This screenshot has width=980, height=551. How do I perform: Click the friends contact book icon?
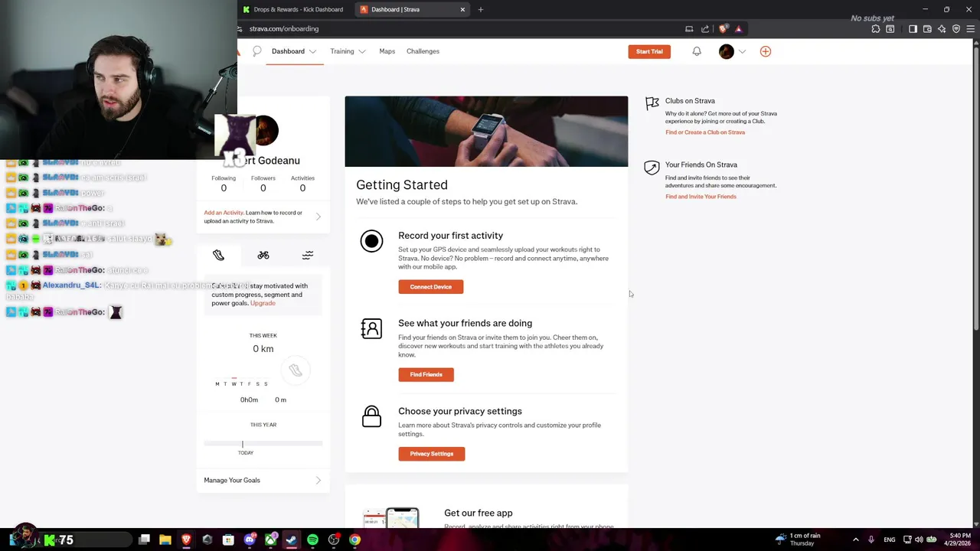click(371, 329)
